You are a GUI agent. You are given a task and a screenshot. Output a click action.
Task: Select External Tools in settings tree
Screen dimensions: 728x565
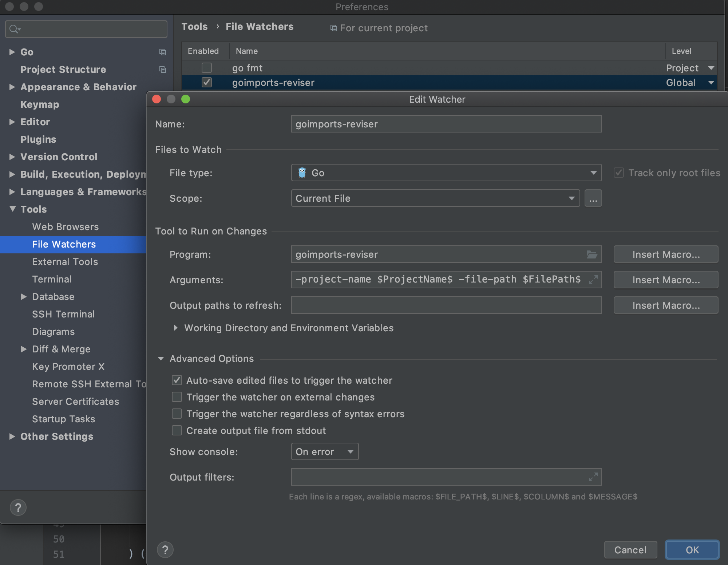pos(65,262)
